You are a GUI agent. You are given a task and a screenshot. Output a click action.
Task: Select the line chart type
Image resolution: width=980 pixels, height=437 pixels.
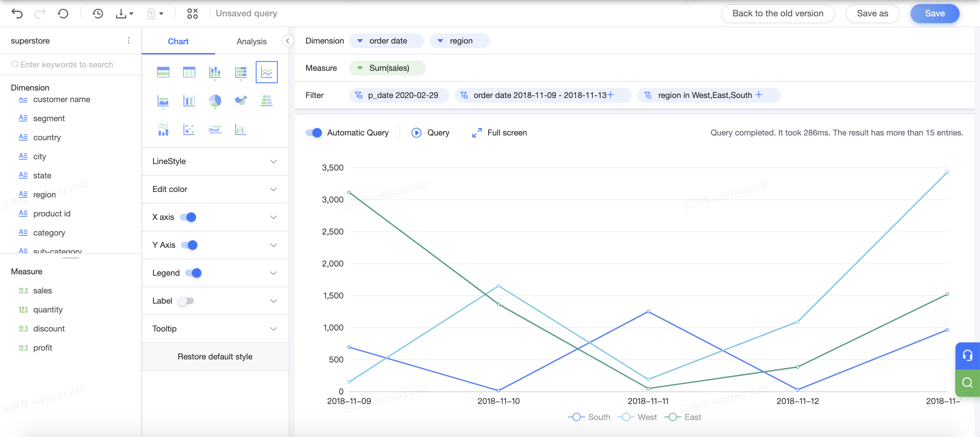[267, 72]
